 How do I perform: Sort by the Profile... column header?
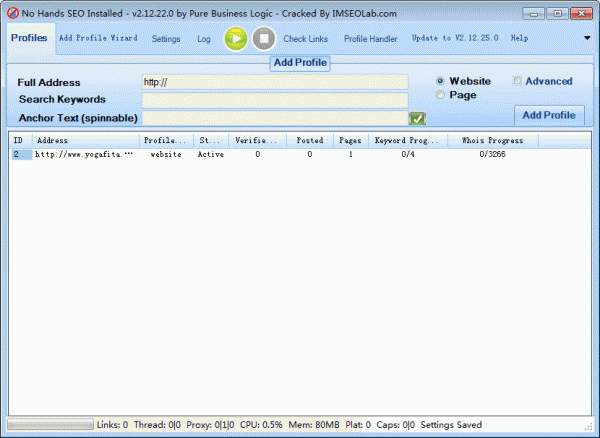coord(166,140)
